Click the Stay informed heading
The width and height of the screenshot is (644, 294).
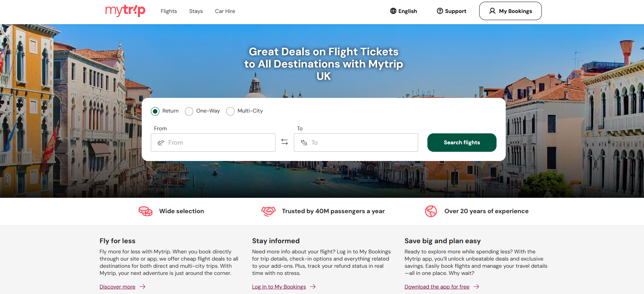coord(276,241)
